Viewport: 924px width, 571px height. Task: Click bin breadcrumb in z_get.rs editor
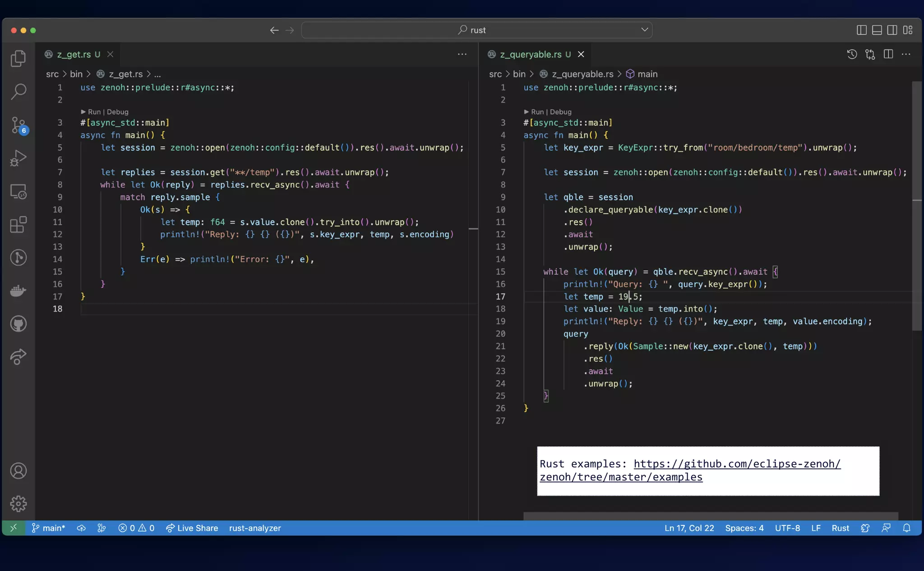click(76, 74)
